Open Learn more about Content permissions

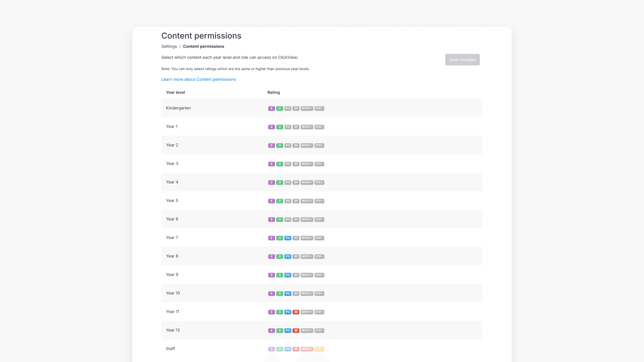[x=199, y=79]
